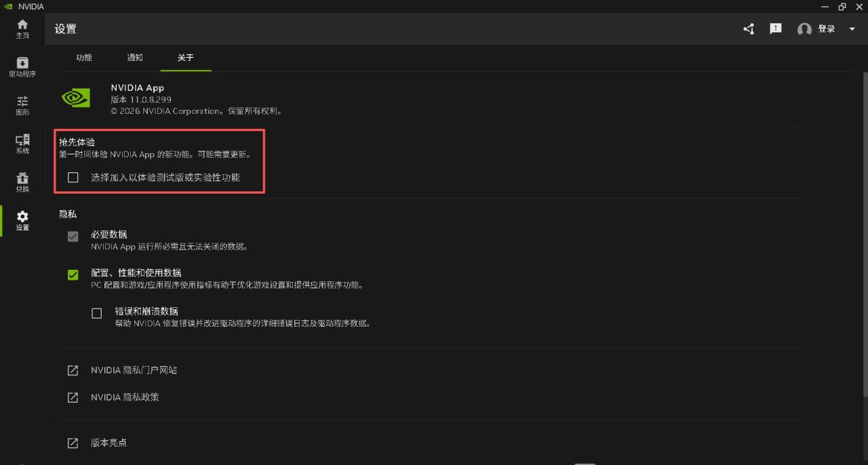Open the feedback speech bubble icon
This screenshot has width=868, height=465.
(776, 29)
